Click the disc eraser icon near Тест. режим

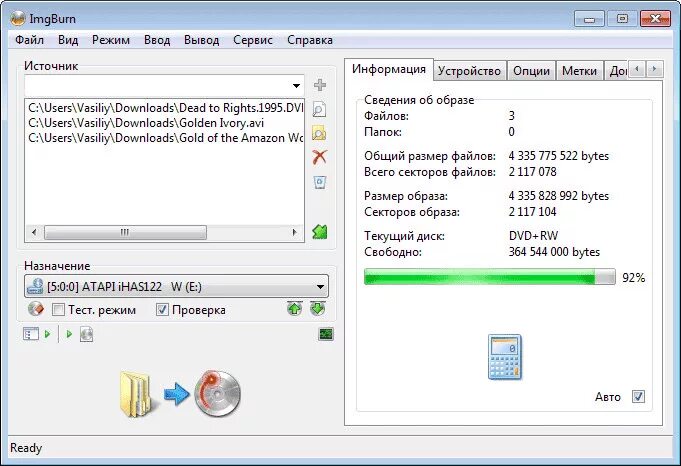pos(36,309)
